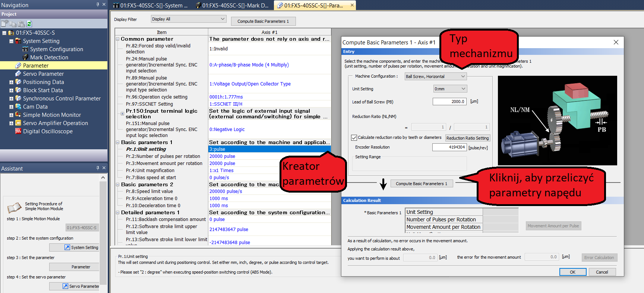Collapse the Common parameter group

coord(118,39)
